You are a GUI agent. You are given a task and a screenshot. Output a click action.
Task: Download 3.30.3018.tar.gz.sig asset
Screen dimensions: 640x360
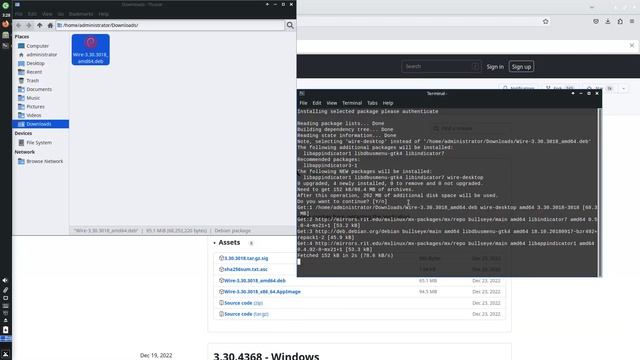coord(246,258)
